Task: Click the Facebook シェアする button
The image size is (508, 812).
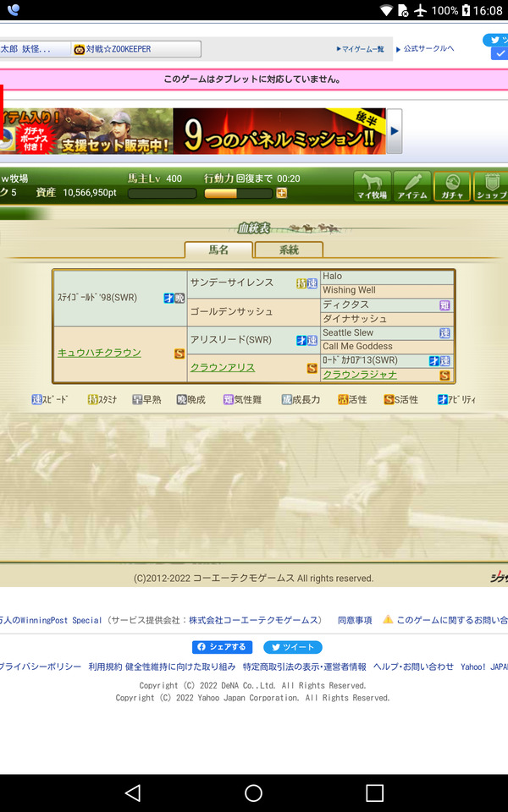Action: [x=223, y=647]
